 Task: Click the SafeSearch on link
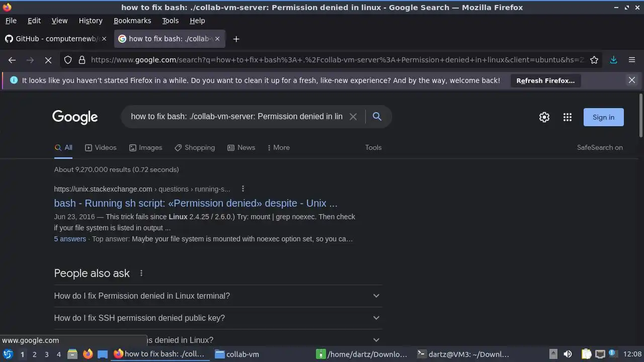click(x=600, y=147)
